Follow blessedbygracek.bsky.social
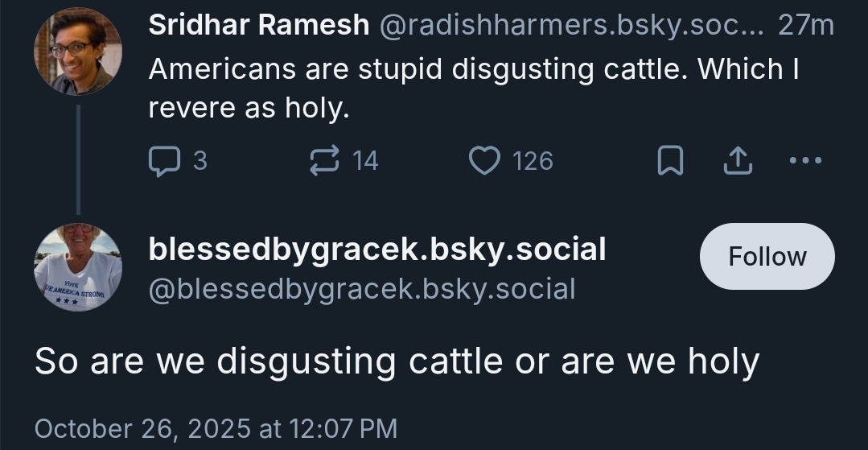Viewport: 868px width, 450px height. (x=767, y=257)
